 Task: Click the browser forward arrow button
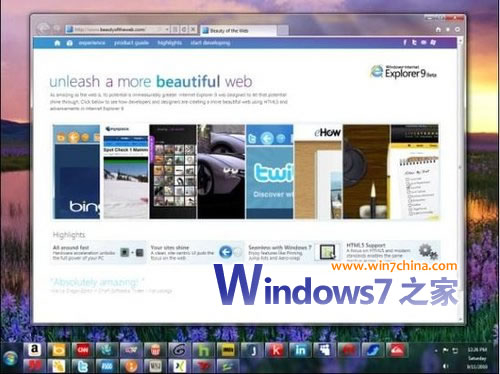(57, 29)
